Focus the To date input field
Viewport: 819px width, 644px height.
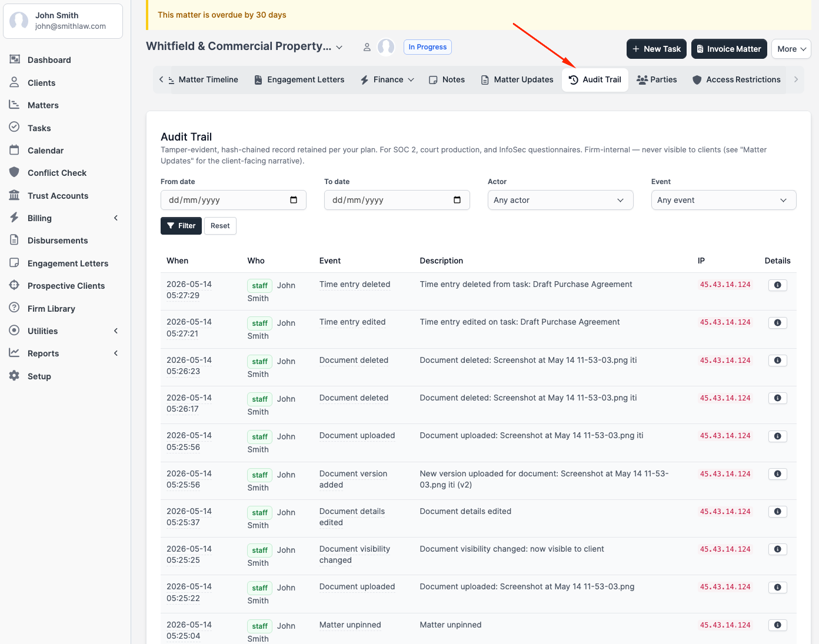[x=397, y=200]
